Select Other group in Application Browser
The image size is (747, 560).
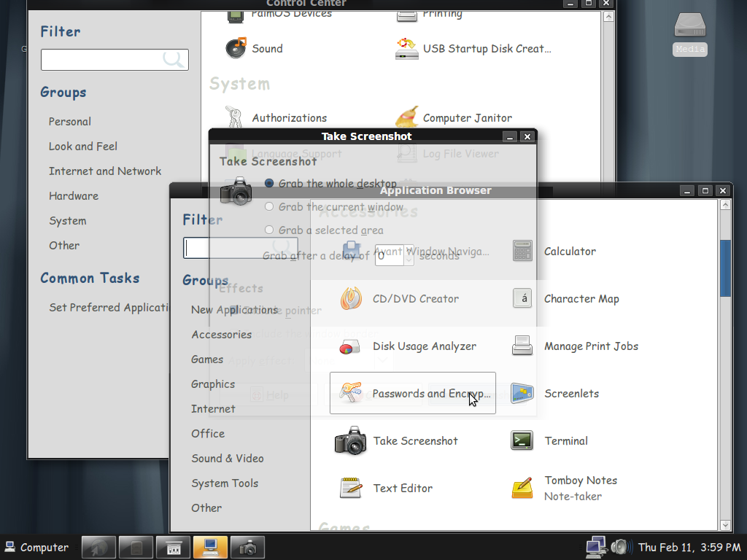206,507
